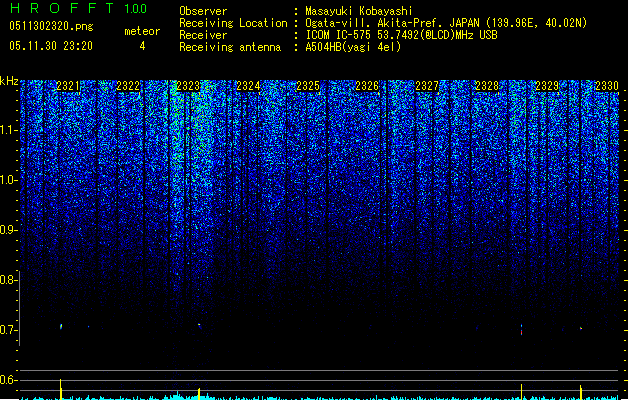
Task: Click the yellow power spike below 2328
Action: tap(521, 392)
